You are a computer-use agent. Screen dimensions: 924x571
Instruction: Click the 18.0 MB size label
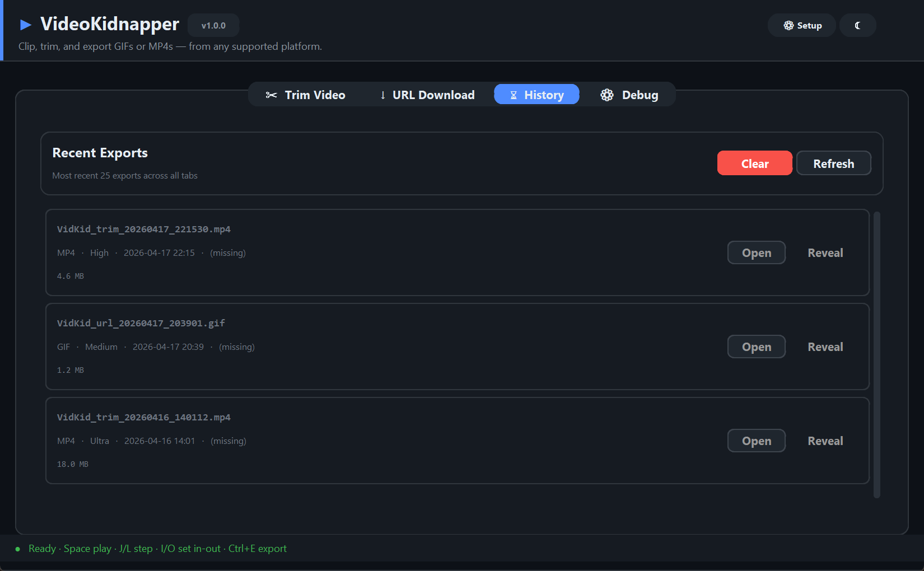click(73, 464)
